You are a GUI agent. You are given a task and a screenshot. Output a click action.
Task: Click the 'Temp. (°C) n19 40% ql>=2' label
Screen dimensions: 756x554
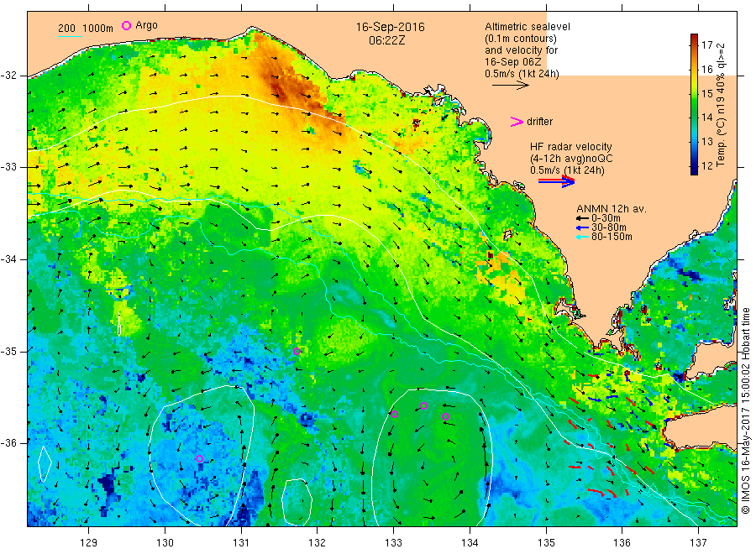pyautogui.click(x=721, y=105)
